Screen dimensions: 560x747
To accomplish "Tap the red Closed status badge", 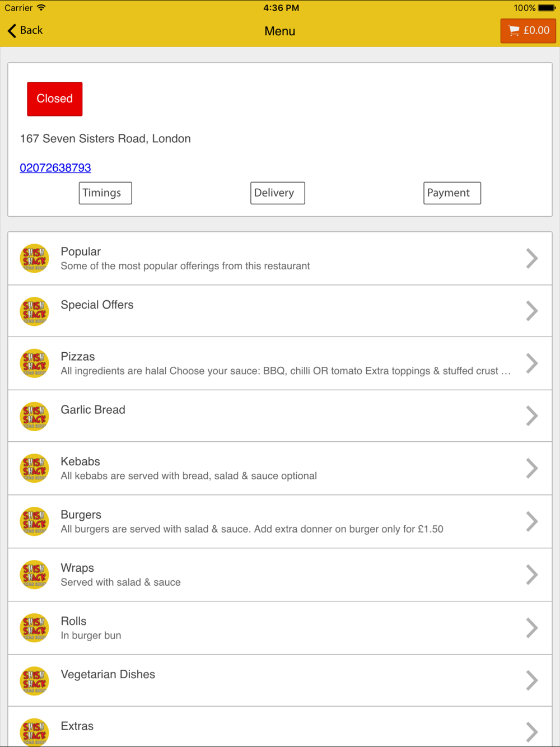I will click(x=55, y=99).
